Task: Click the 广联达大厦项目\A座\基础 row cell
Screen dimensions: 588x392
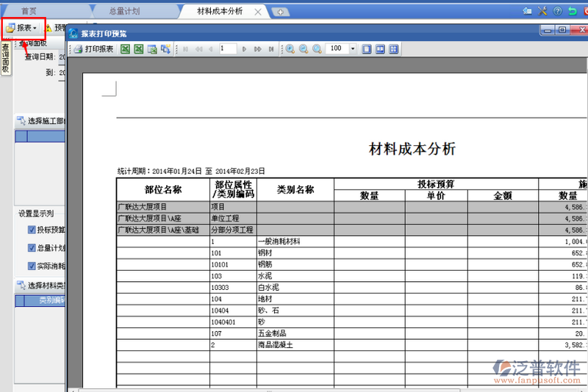Action: tap(163, 230)
